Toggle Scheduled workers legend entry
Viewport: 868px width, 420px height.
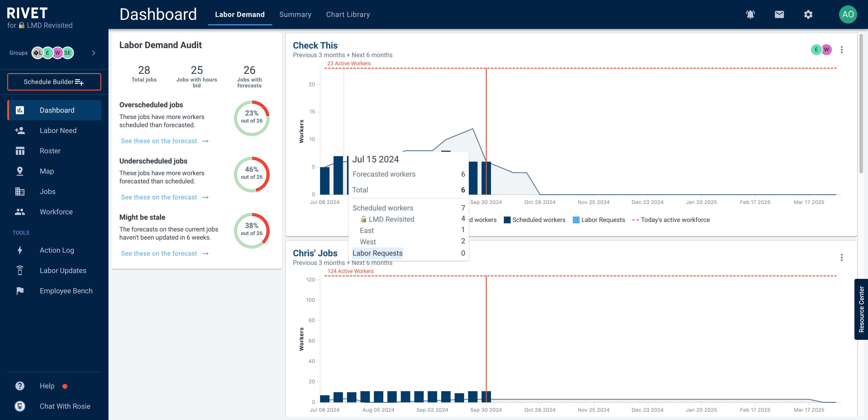534,220
